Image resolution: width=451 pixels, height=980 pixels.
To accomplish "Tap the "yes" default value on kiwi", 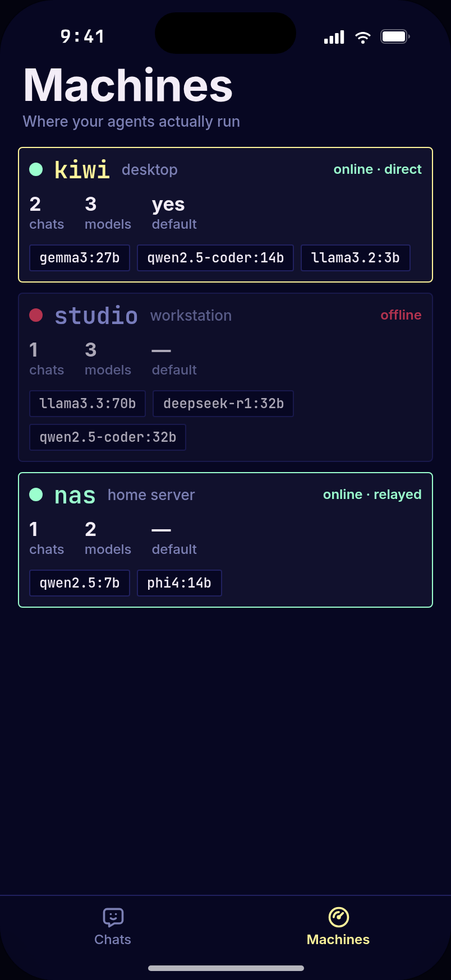I will coord(168,205).
